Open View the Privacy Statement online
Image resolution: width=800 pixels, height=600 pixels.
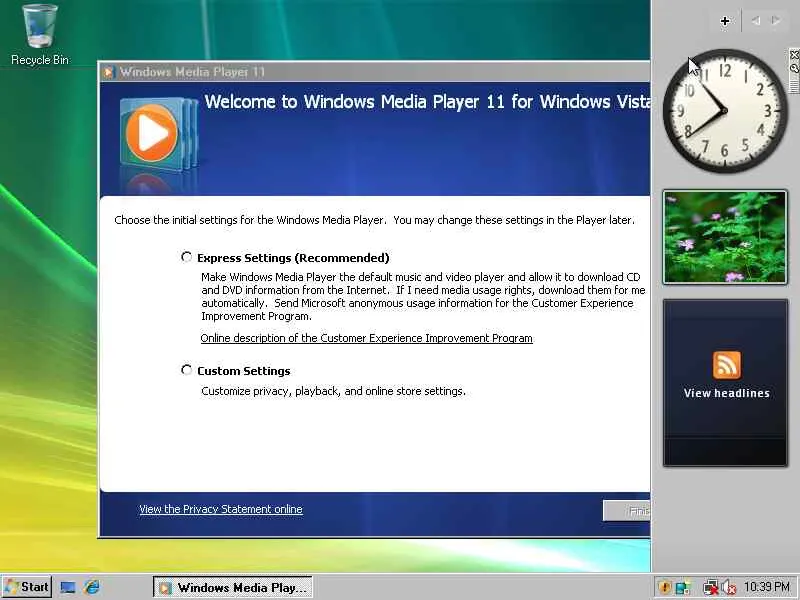(x=221, y=509)
